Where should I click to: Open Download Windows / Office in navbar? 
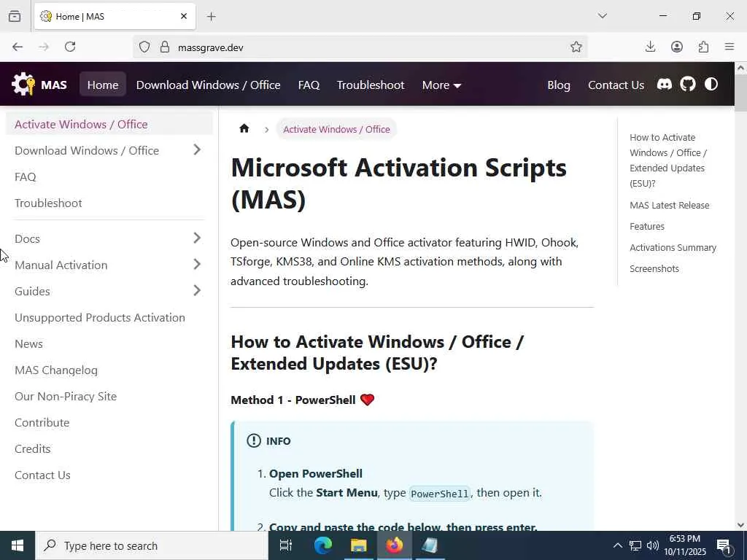208,85
